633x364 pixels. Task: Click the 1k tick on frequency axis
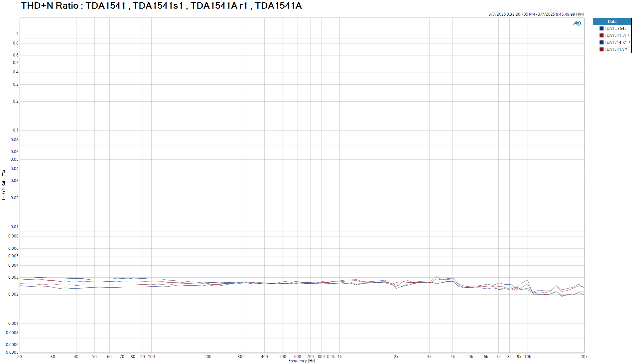(x=340, y=357)
